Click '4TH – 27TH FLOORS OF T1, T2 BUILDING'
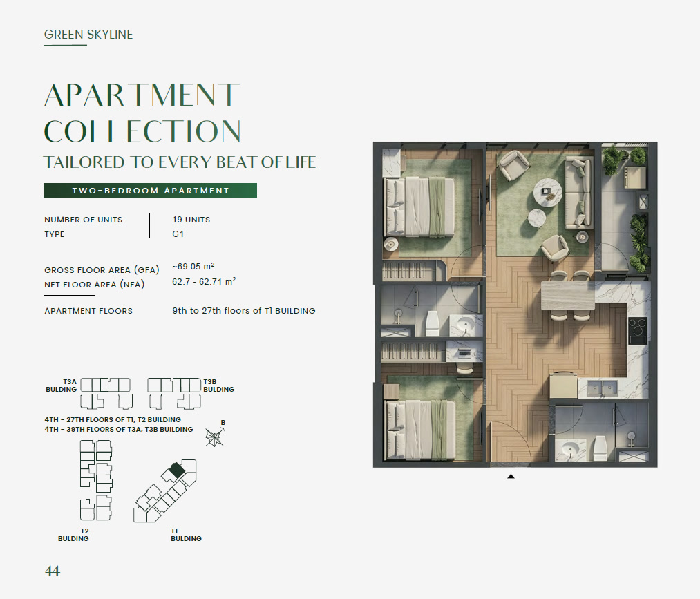 113,419
